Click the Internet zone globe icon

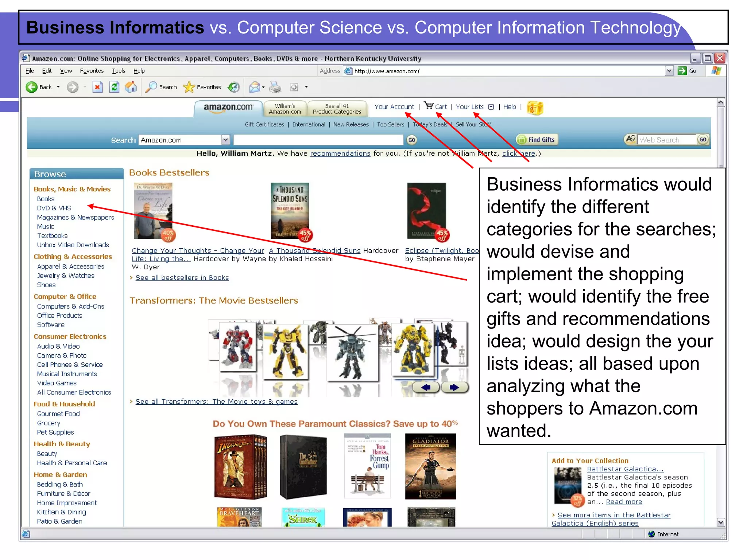(651, 534)
